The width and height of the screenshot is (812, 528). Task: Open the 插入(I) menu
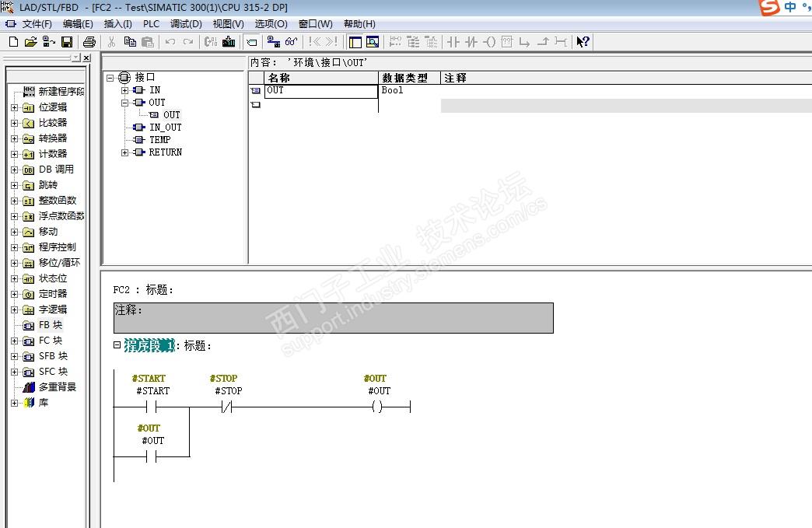[x=117, y=24]
